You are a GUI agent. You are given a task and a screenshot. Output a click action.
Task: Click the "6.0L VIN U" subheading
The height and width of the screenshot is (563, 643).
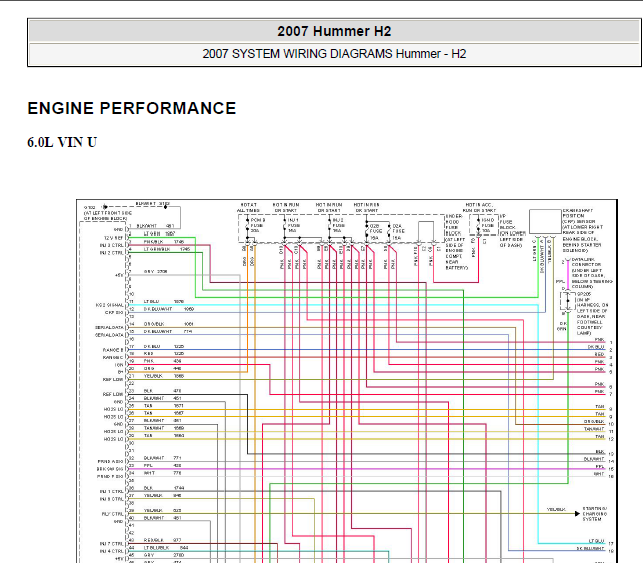62,142
